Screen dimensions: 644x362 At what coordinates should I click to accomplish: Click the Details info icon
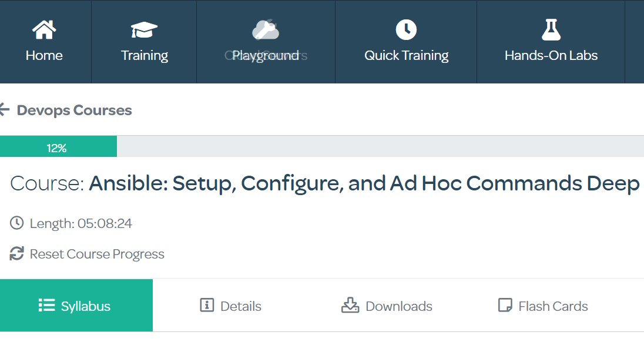coord(207,305)
